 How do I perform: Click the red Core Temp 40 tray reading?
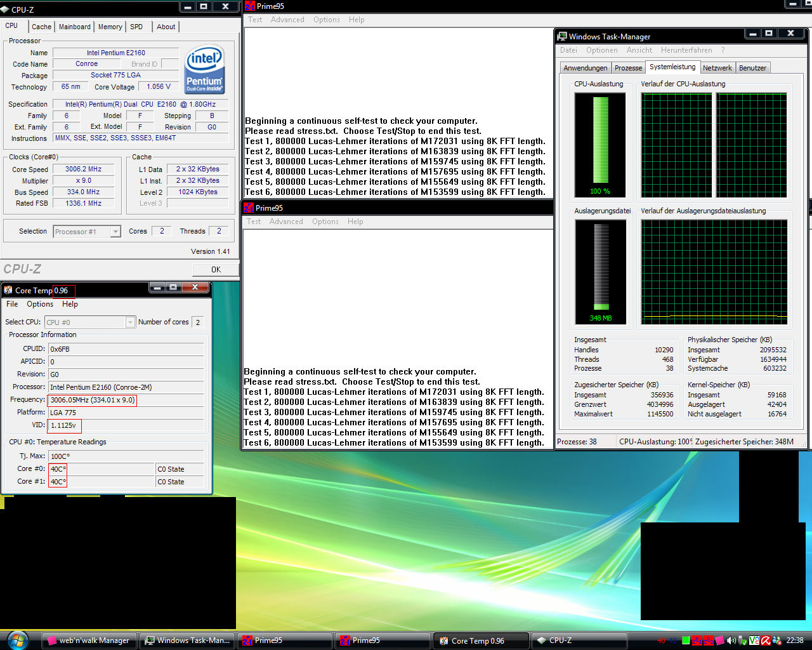point(661,640)
